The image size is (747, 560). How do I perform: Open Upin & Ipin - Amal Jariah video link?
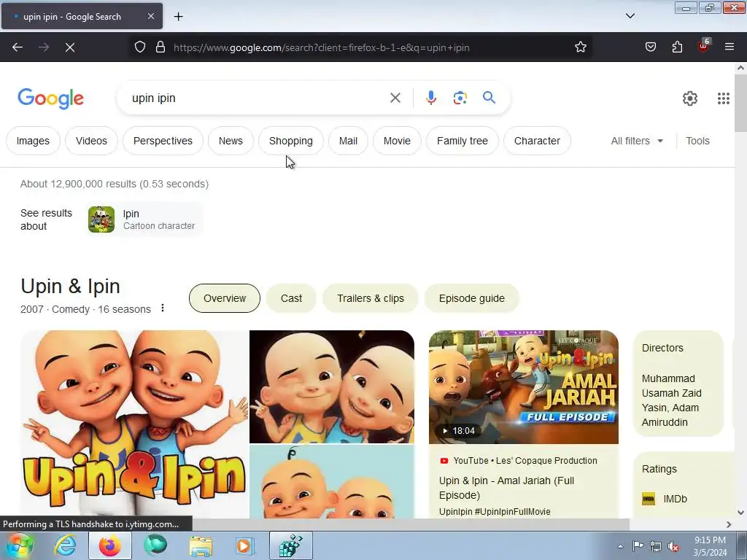506,488
